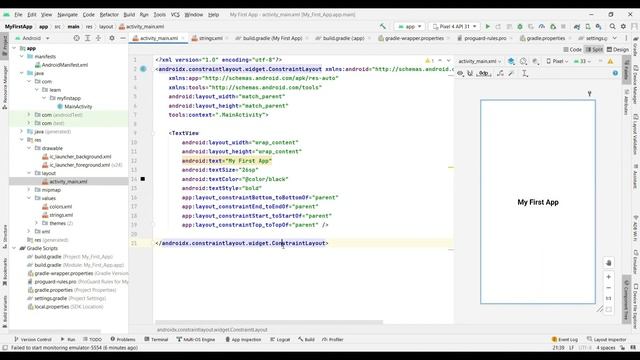Zoom out the layout preview

pyautogui.click(x=608, y=288)
